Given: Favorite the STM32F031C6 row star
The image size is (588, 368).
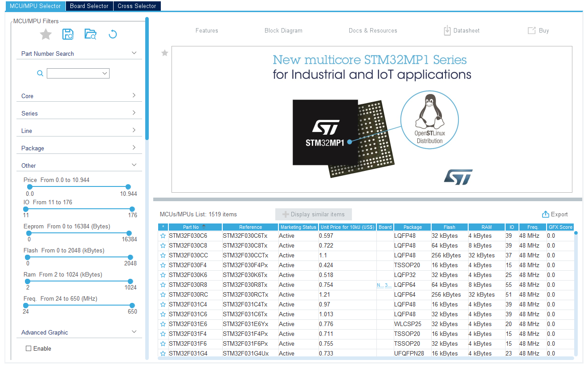Looking at the screenshot, I should click(163, 314).
